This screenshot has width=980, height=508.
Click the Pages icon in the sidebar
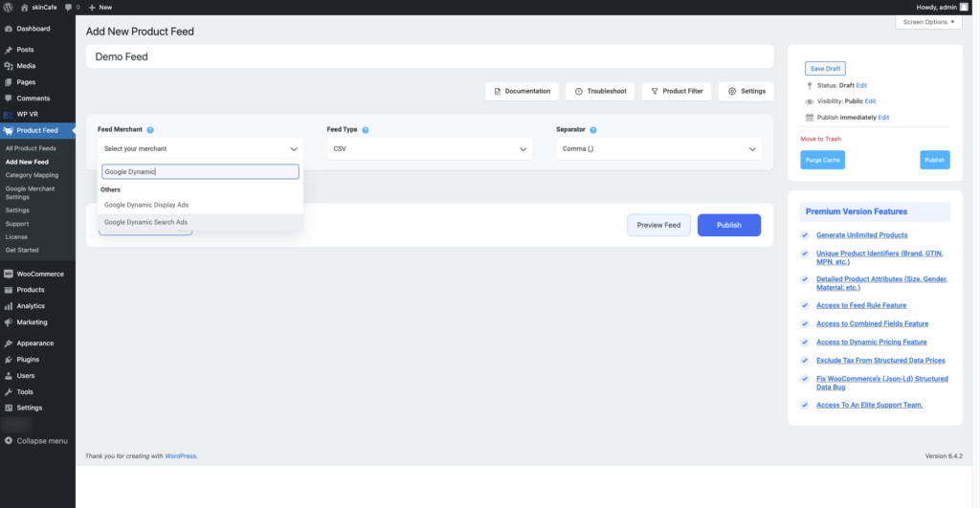click(8, 82)
